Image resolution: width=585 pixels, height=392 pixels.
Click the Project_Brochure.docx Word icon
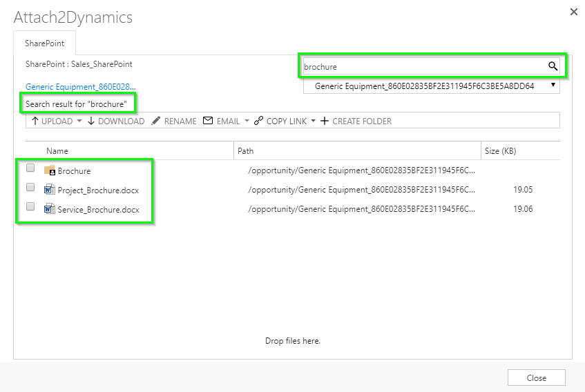pos(50,190)
